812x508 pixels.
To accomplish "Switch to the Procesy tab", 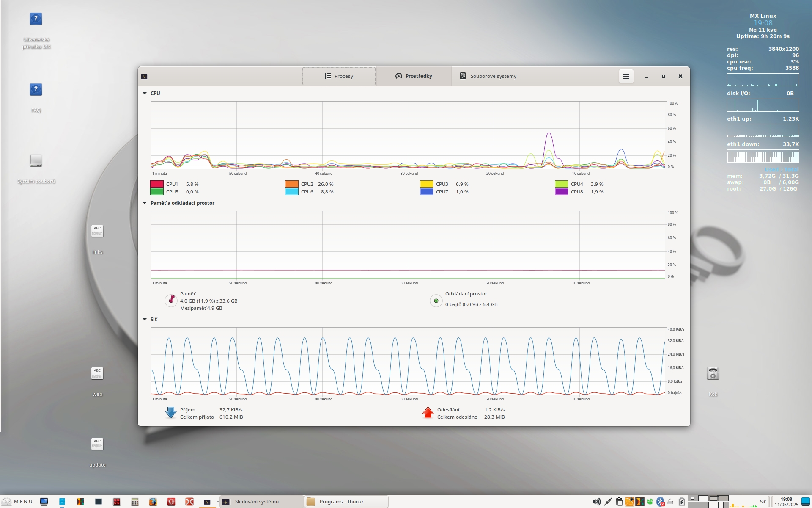I will pos(339,76).
